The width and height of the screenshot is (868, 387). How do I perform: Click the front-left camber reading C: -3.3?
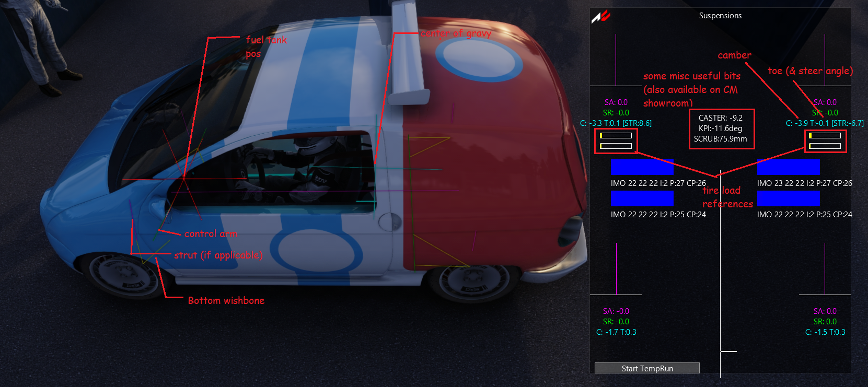click(591, 123)
